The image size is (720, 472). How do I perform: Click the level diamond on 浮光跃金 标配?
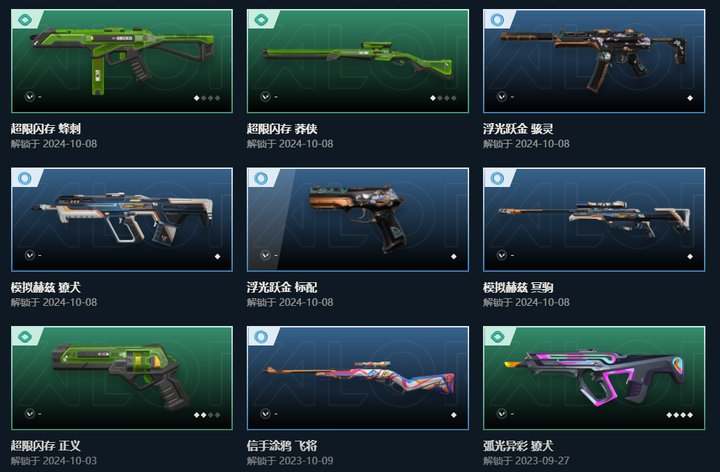coord(454,256)
